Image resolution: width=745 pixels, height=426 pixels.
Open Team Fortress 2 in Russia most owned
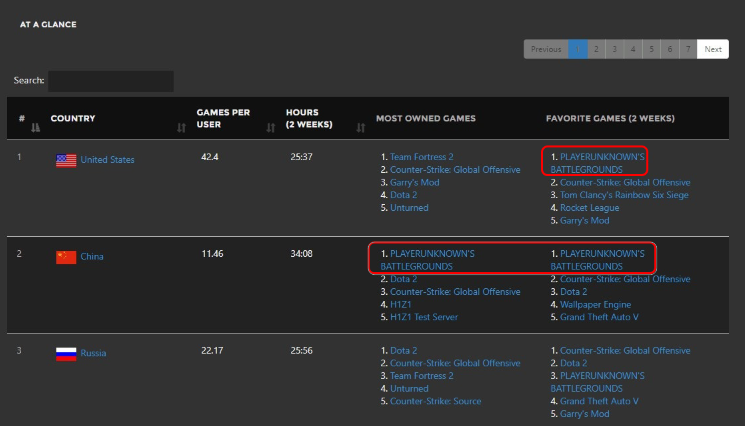click(x=421, y=376)
